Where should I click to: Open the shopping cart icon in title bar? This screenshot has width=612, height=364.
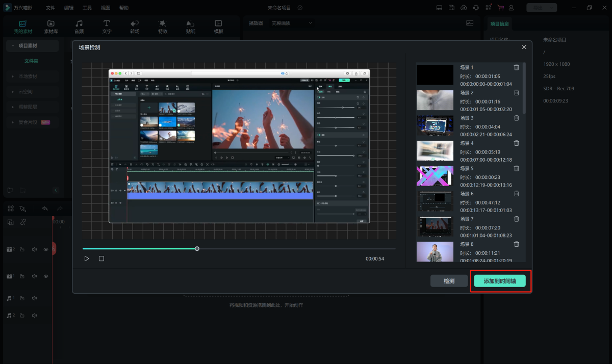pos(500,8)
